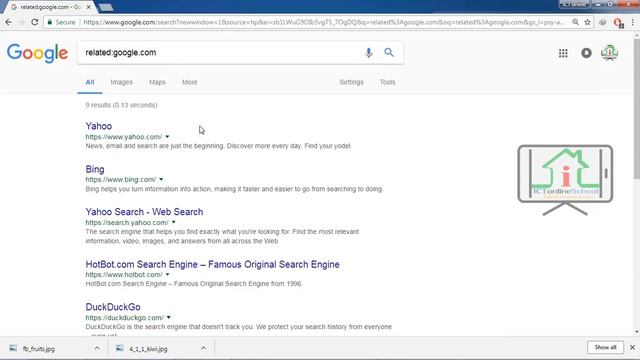
Task: Open the fb_fruits.jpg download file
Action: [39, 349]
